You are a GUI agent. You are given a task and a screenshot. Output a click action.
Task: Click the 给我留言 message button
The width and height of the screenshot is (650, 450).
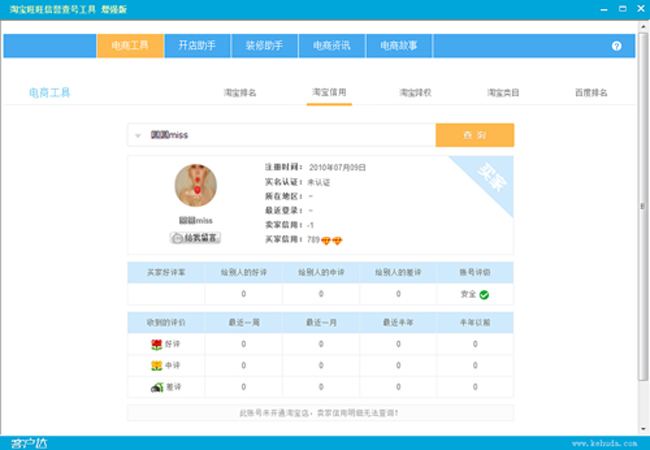(x=195, y=238)
